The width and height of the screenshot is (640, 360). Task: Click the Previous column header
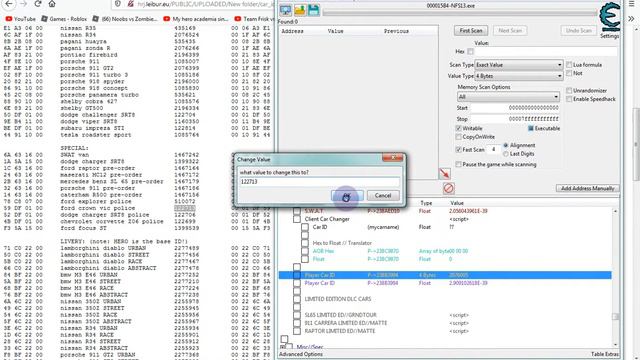396,31
